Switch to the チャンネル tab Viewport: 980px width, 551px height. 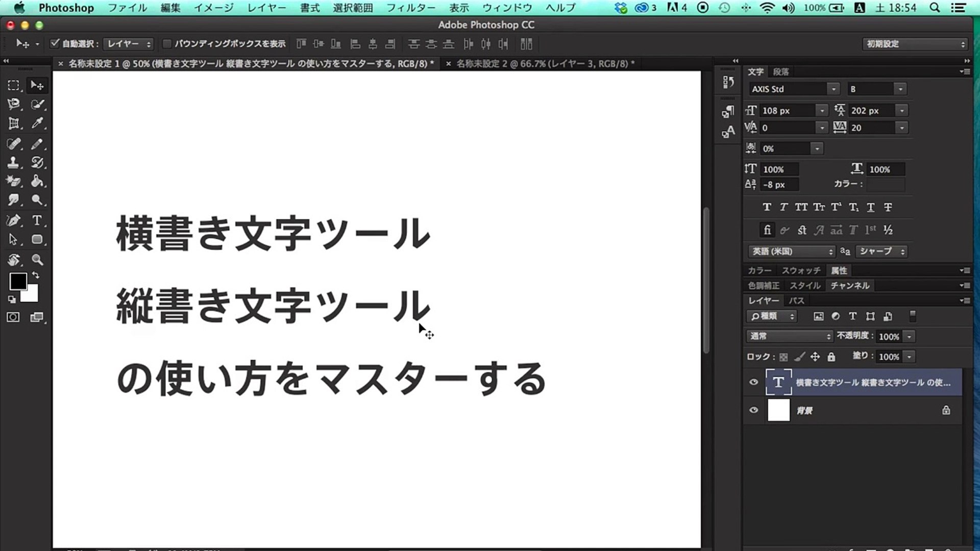849,286
